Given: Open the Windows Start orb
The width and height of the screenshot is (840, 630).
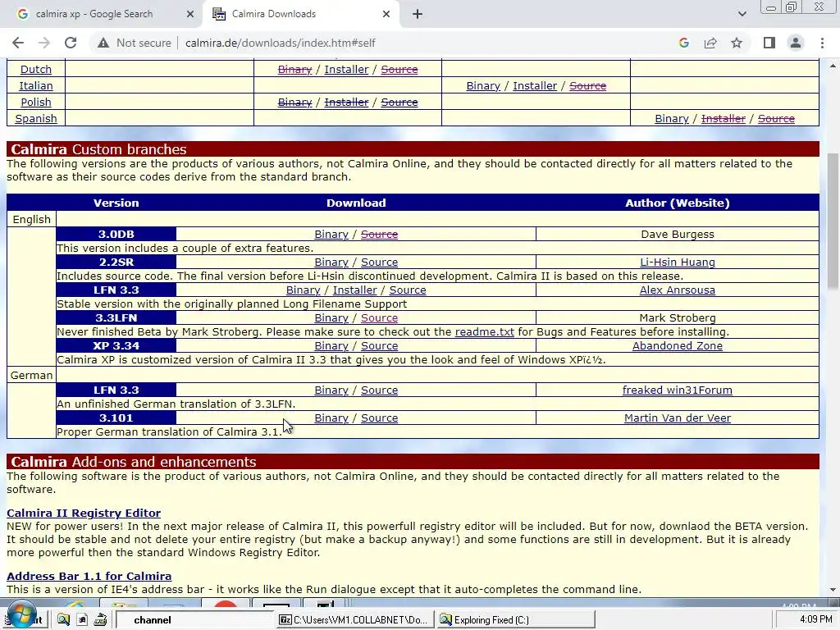Looking at the screenshot, I should [21, 615].
